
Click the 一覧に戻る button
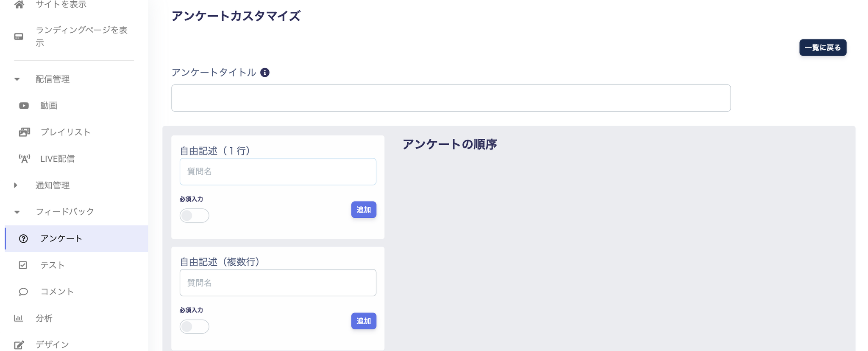823,48
